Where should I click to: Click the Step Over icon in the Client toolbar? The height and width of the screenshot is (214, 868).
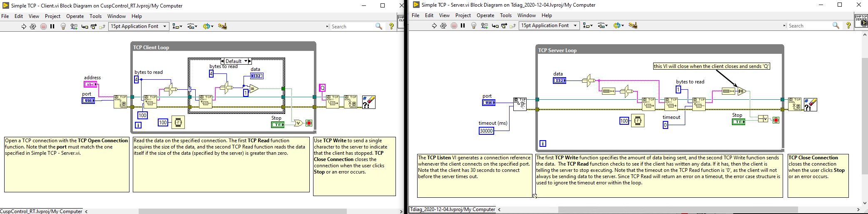tap(94, 26)
